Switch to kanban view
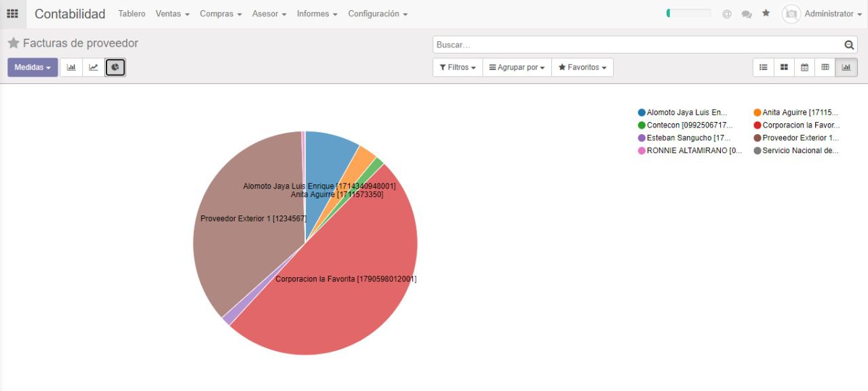The height and width of the screenshot is (391, 868). (784, 67)
